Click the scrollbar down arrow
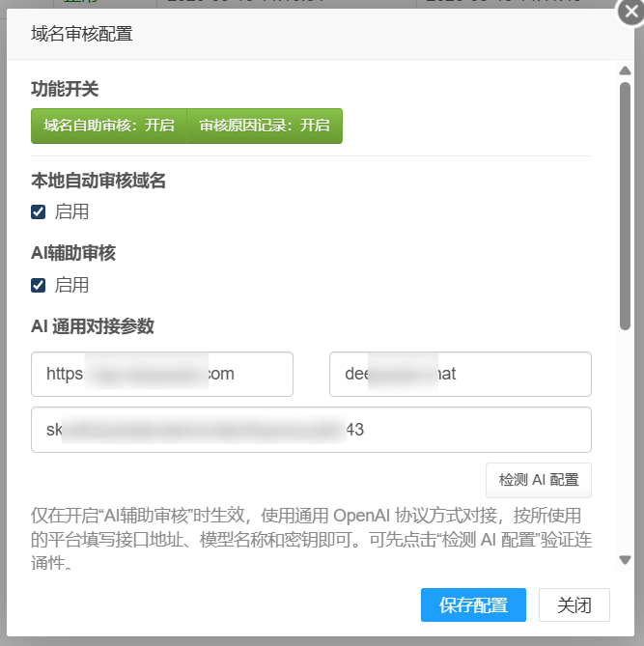Image resolution: width=644 pixels, height=646 pixels. click(x=625, y=559)
